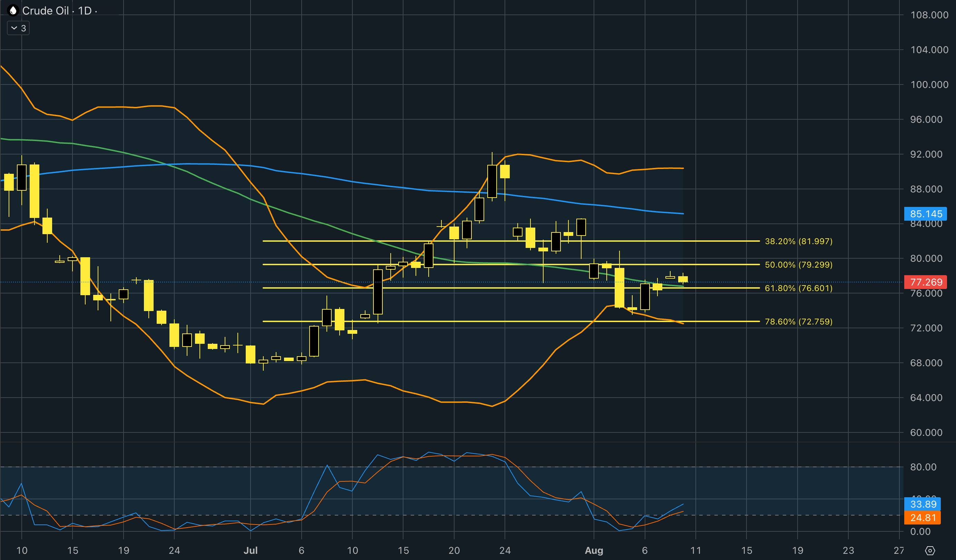Select the 50.00% (79.299) Fibonacci label
This screenshot has height=560, width=956.
(799, 264)
